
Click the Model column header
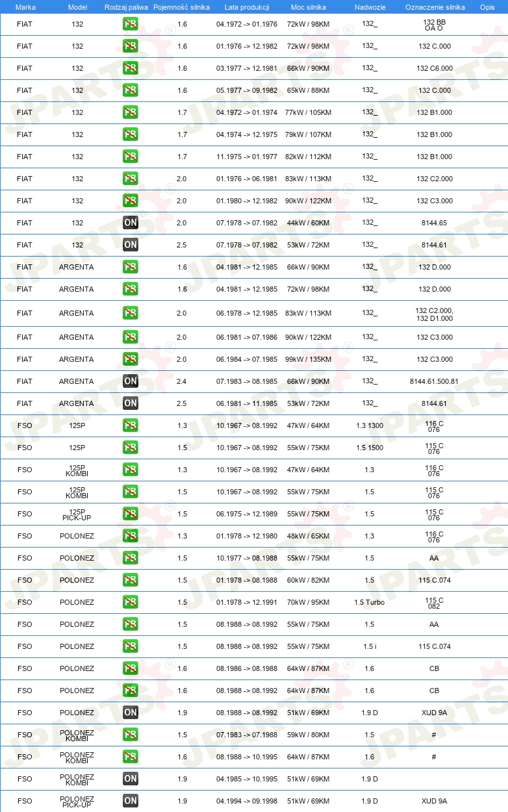pos(78,7)
